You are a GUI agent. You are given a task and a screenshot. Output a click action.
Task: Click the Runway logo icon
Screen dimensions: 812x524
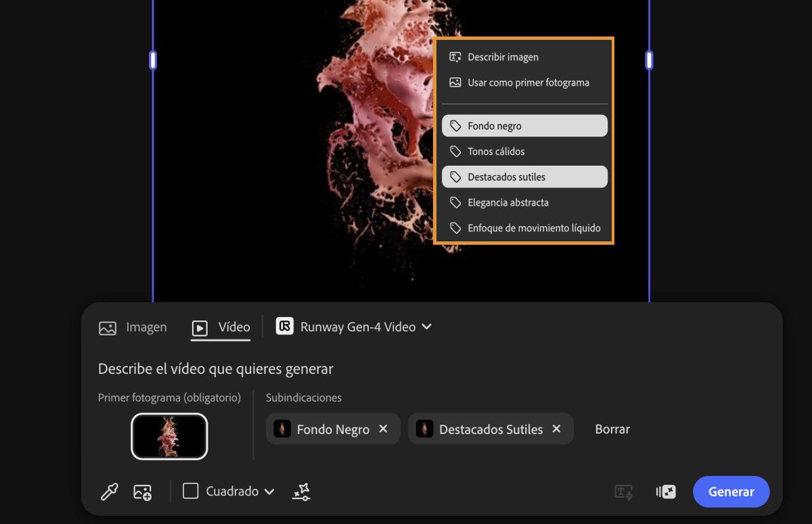tap(284, 326)
